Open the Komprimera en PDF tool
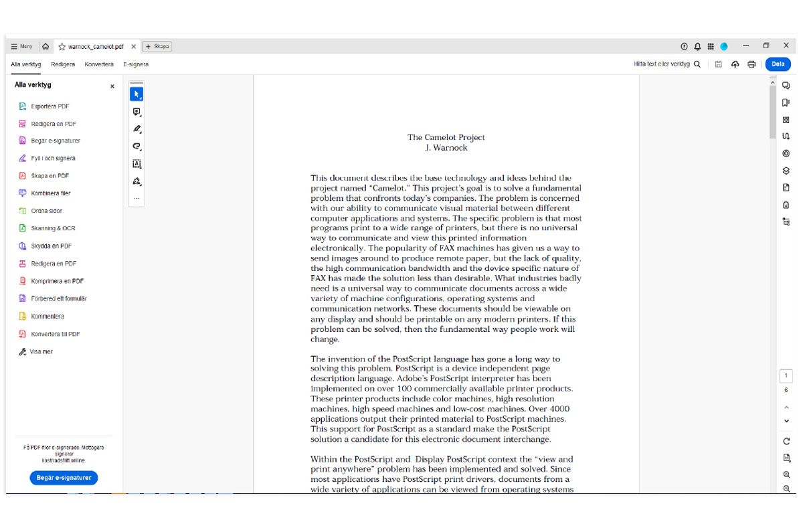803x532 pixels. point(52,281)
